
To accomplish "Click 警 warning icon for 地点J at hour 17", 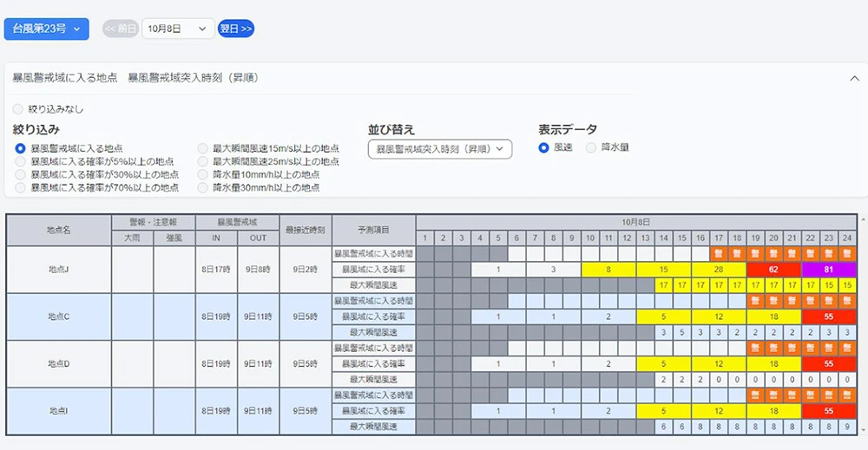I will click(718, 253).
